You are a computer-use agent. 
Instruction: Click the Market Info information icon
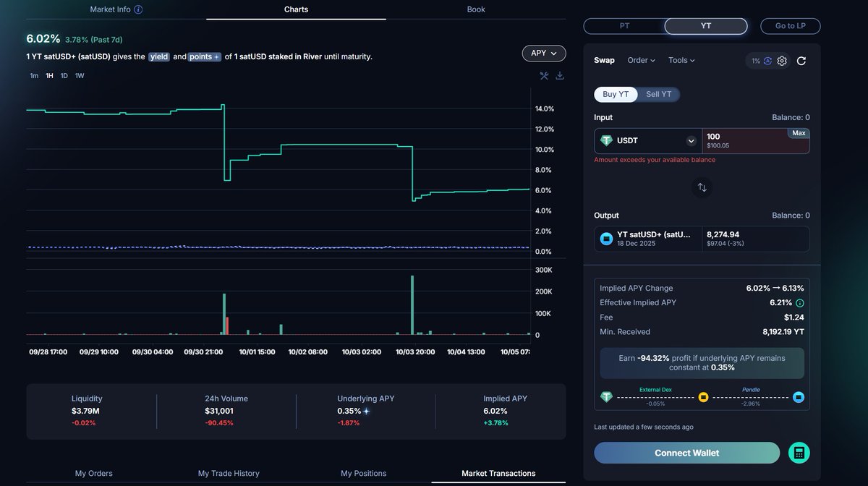138,9
